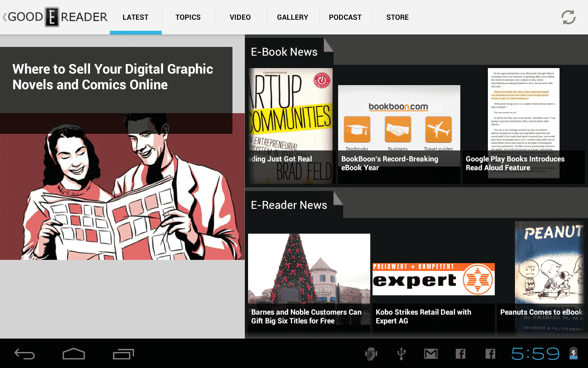Open the E-Book News section header
The width and height of the screenshot is (588, 368).
click(284, 52)
